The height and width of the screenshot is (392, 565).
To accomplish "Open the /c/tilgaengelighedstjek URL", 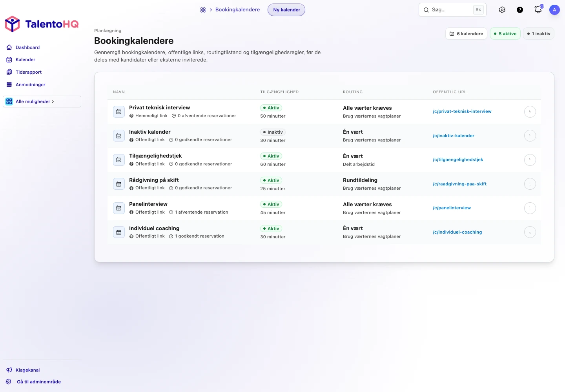I will [458, 160].
